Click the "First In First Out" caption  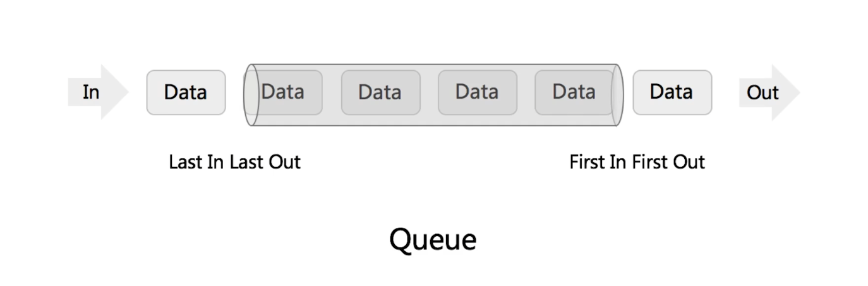tap(637, 162)
